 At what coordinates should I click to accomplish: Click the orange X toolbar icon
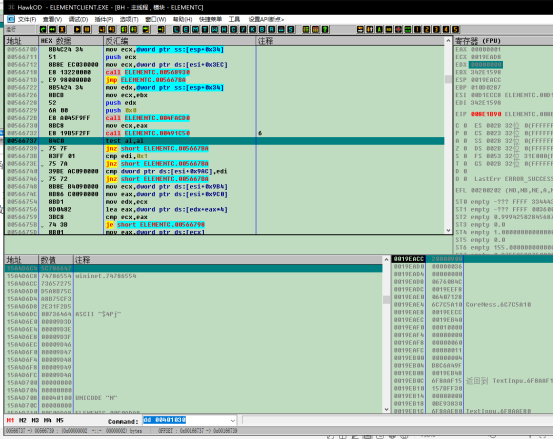tap(62, 30)
